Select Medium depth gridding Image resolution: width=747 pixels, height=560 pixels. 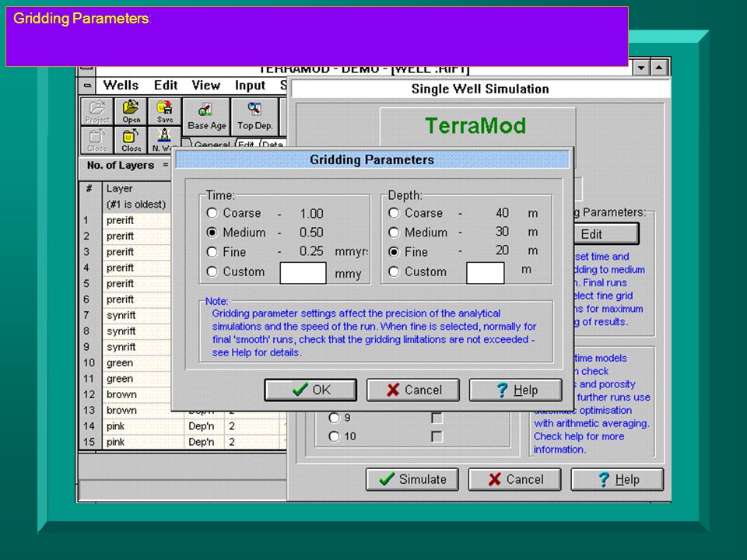pyautogui.click(x=394, y=233)
